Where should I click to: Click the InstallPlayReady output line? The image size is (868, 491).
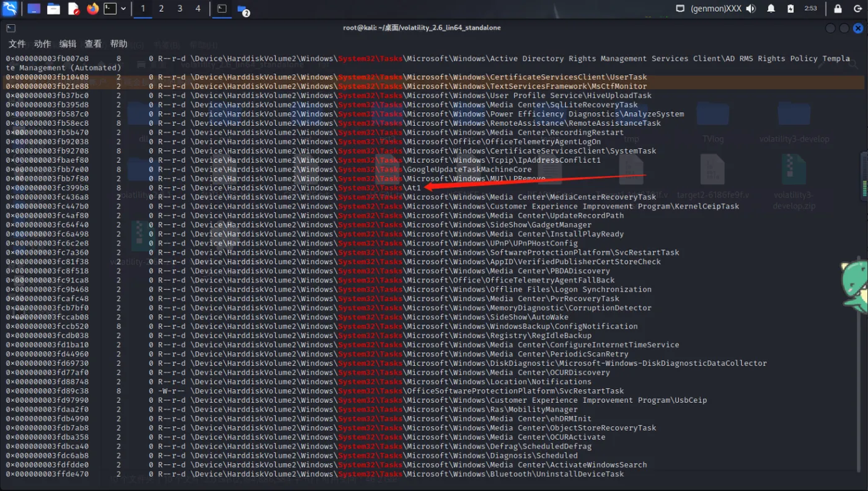315,234
